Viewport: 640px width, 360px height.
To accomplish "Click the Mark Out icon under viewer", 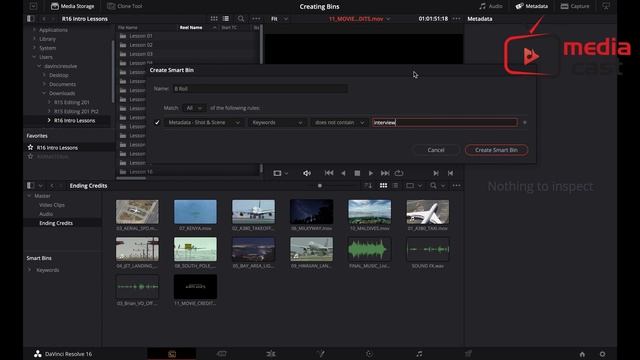I will [450, 173].
